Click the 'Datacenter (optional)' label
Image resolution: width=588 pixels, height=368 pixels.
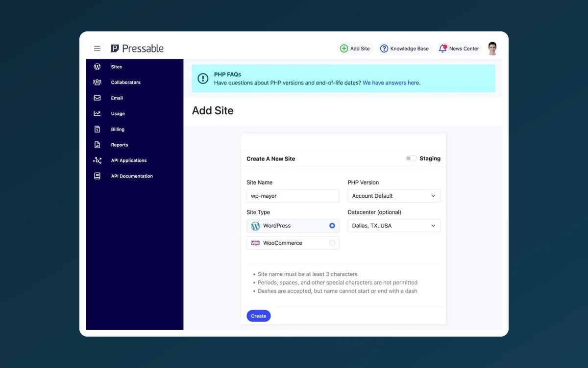pos(375,212)
